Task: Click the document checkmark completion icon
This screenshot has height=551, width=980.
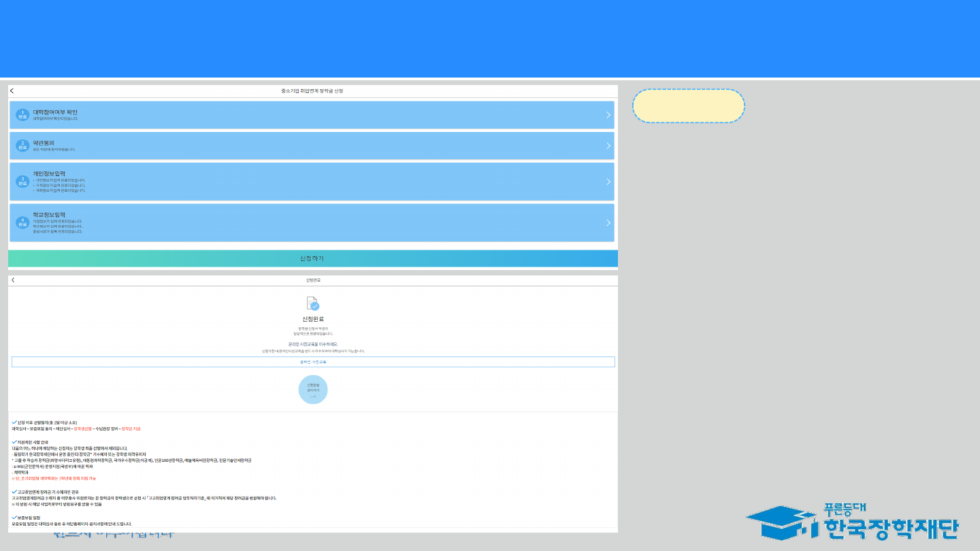Action: click(313, 303)
